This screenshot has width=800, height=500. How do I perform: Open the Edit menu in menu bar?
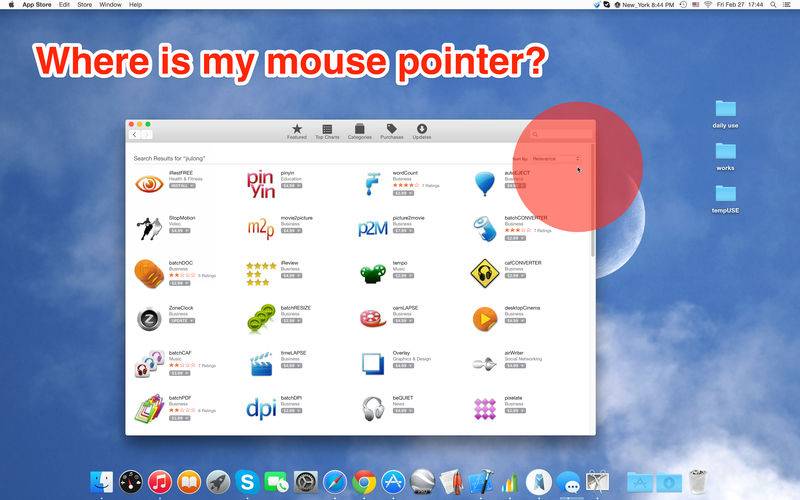point(64,5)
